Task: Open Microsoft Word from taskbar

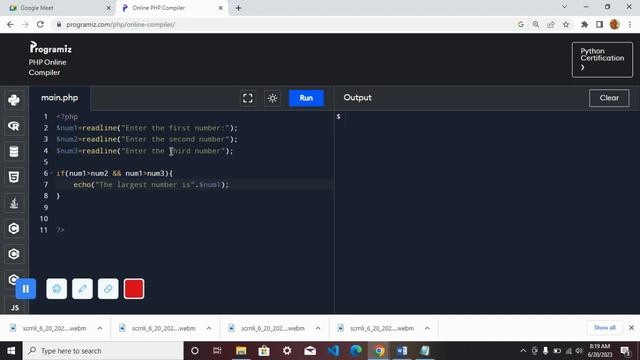Action: pyautogui.click(x=402, y=351)
